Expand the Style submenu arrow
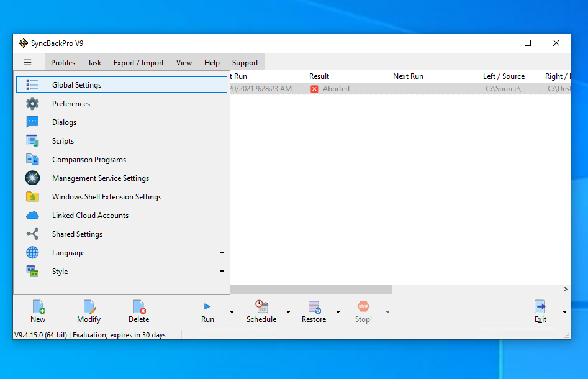 [x=222, y=272]
